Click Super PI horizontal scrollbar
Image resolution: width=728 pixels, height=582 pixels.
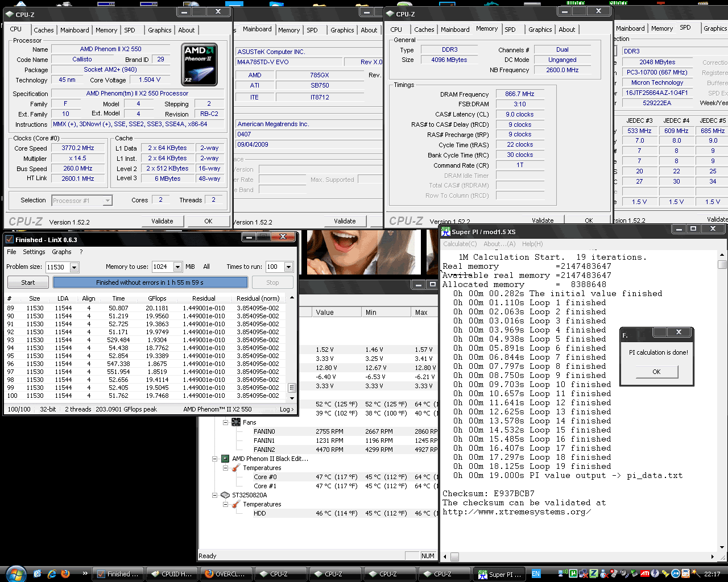pyautogui.click(x=580, y=556)
